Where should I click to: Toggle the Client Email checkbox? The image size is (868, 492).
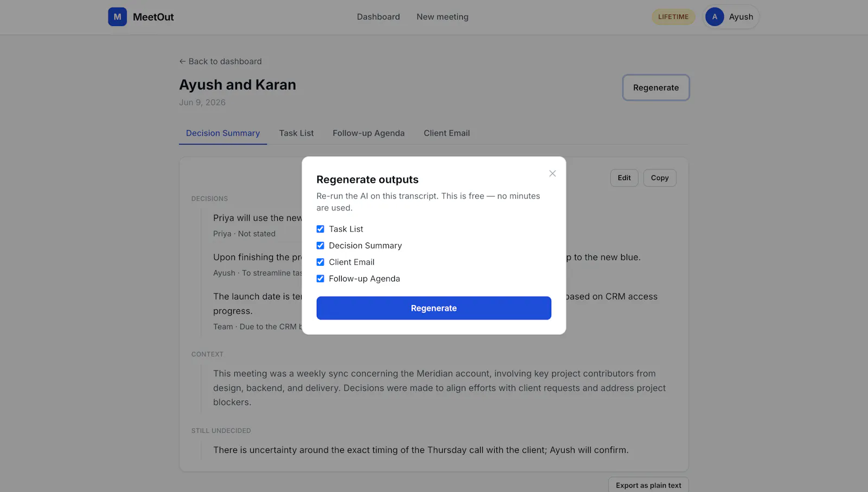click(320, 262)
